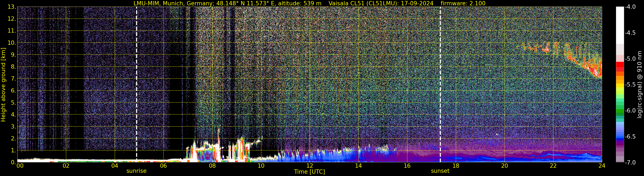Click the '0.' height axis tick label

[13, 162]
